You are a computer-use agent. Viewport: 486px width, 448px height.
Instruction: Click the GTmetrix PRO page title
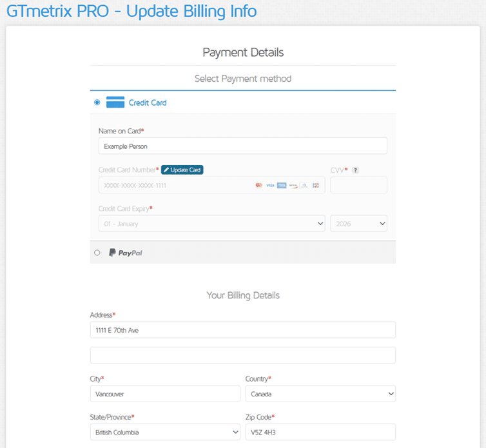131,11
